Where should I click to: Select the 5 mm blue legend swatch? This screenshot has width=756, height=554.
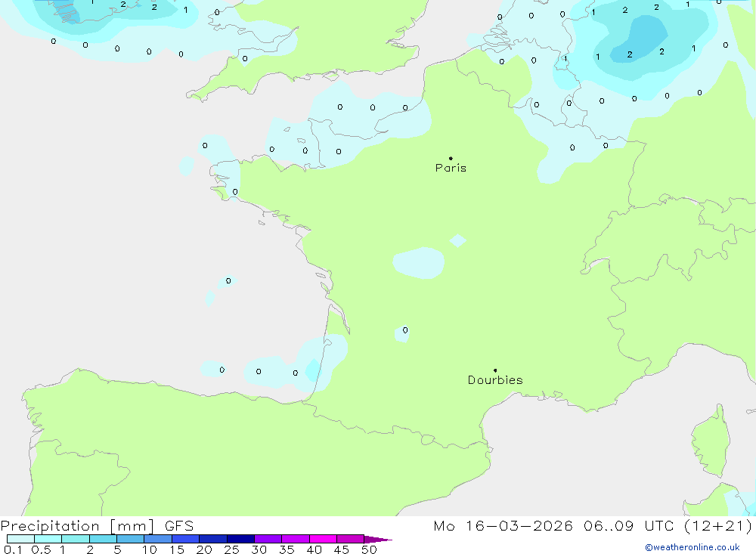[131, 539]
